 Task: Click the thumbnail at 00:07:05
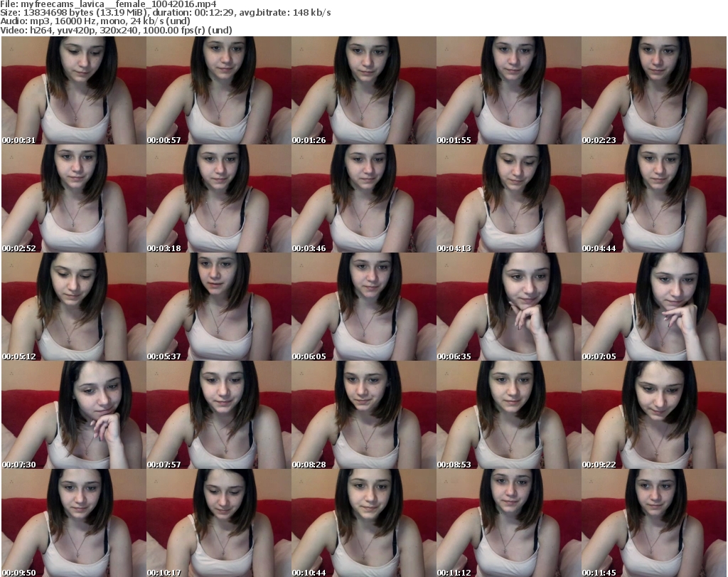tap(654, 307)
